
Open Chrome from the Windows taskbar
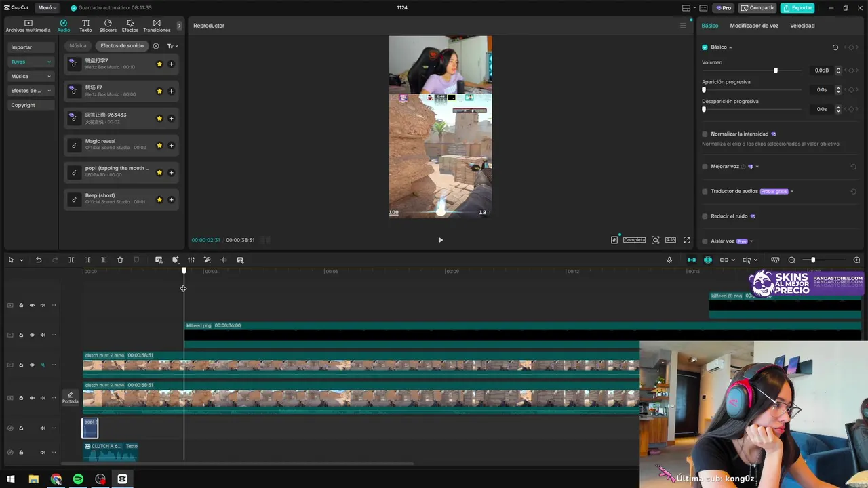(x=56, y=479)
